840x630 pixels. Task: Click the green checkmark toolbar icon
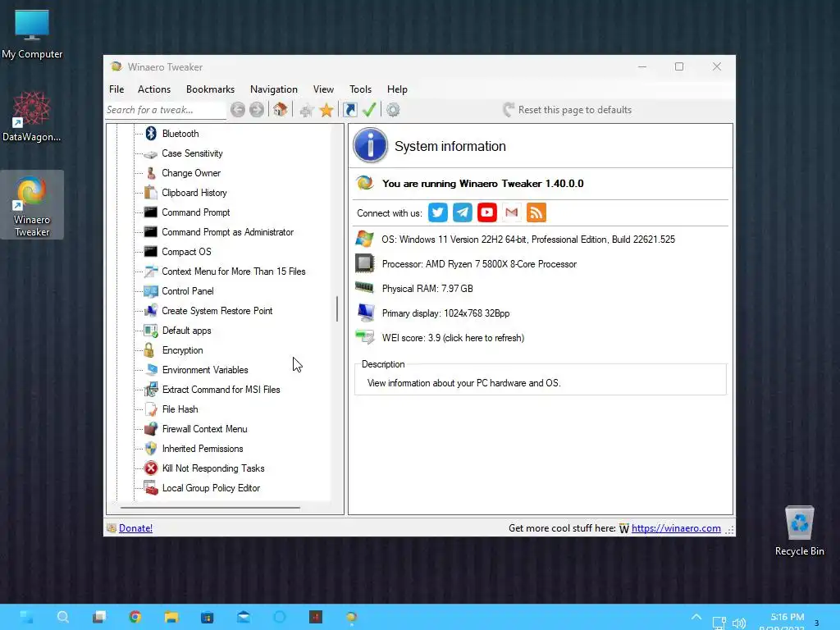pyautogui.click(x=369, y=110)
